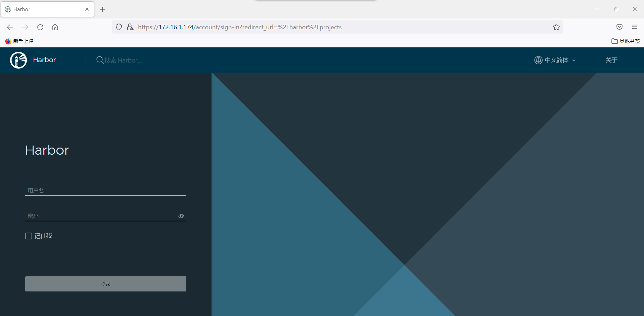Click the 登录 login button

pyautogui.click(x=106, y=284)
